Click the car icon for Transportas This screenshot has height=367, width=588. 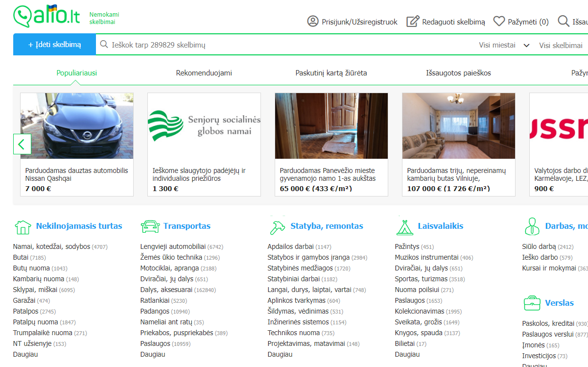click(x=150, y=226)
